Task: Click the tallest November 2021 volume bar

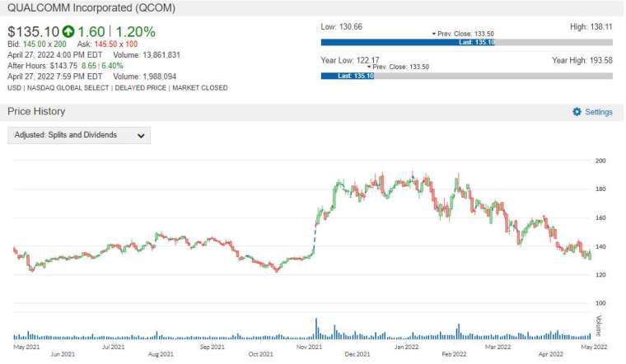Action: pos(316,329)
